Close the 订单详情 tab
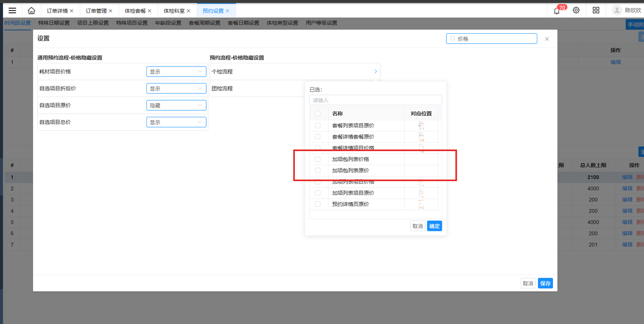This screenshot has width=644, height=324. [71, 11]
